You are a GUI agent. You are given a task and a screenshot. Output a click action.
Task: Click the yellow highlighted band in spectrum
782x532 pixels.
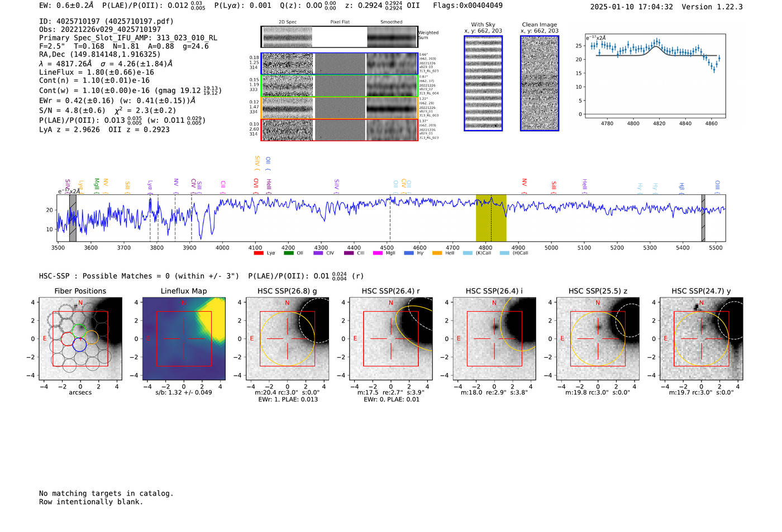pyautogui.click(x=491, y=218)
